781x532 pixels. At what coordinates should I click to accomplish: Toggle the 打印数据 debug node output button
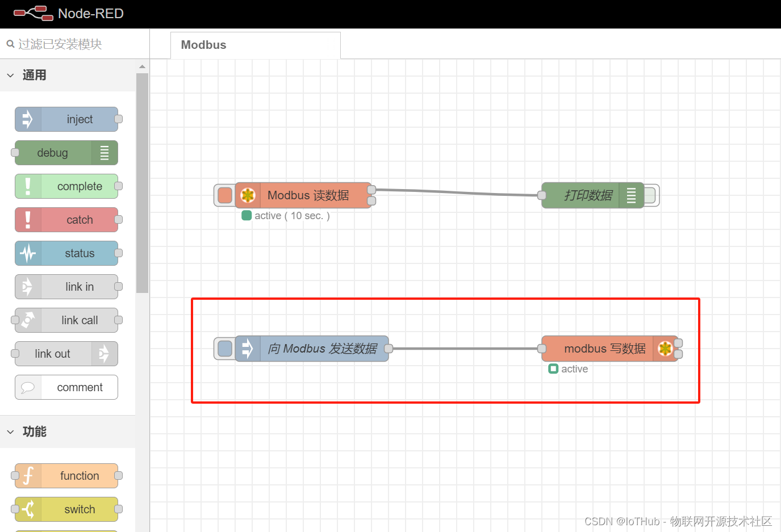coord(651,195)
